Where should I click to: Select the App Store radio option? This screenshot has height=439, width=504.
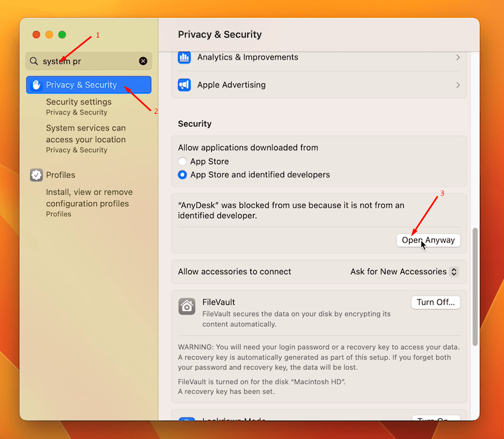point(183,162)
